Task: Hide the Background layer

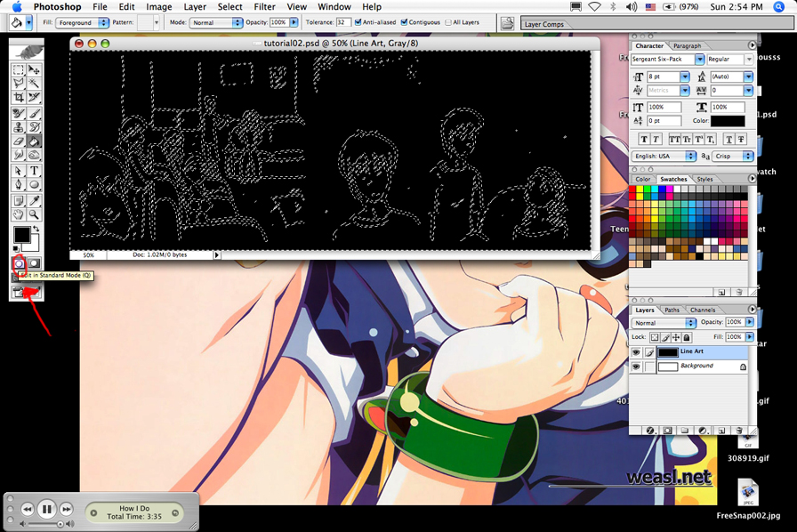Action: coord(636,367)
